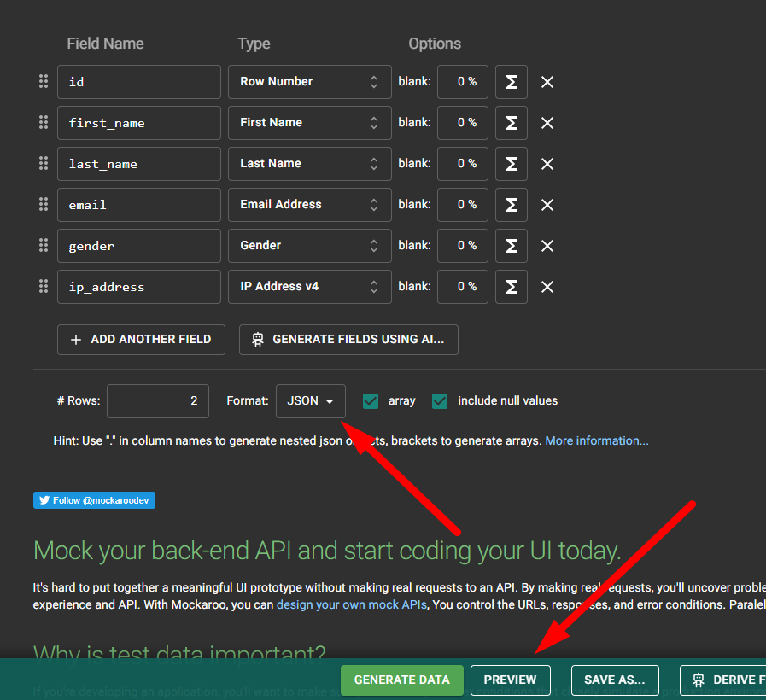
Task: Click drag handle beside id field
Action: [x=44, y=81]
